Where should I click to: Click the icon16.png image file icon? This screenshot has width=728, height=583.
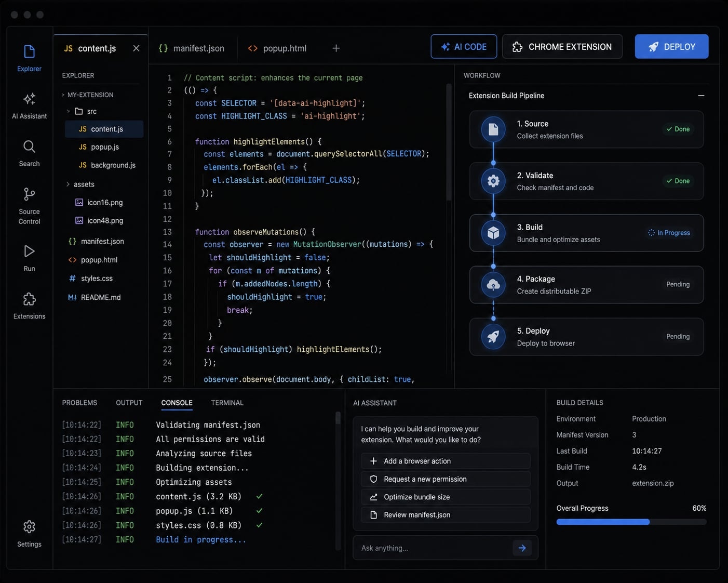click(79, 202)
